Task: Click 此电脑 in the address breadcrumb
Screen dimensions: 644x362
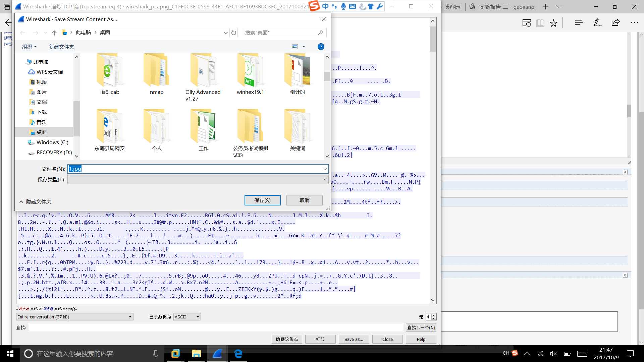Action: click(x=83, y=33)
